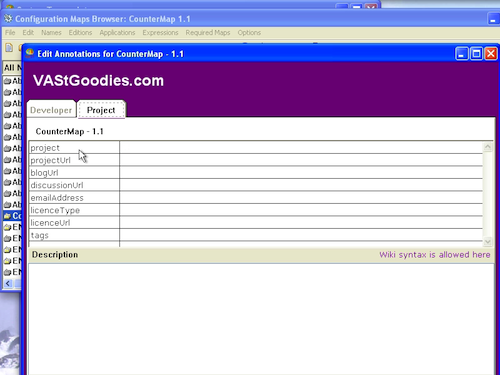500x375 pixels.
Task: Click the discussionUrl value cell
Action: click(301, 185)
